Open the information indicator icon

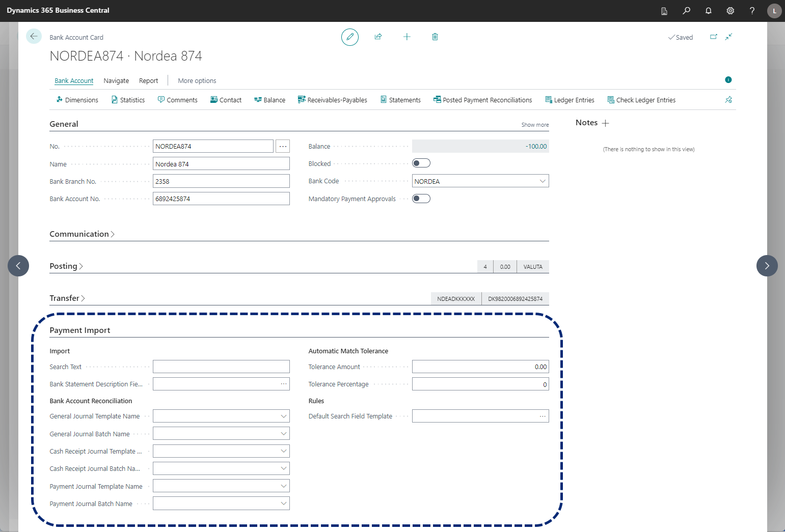pyautogui.click(x=728, y=80)
